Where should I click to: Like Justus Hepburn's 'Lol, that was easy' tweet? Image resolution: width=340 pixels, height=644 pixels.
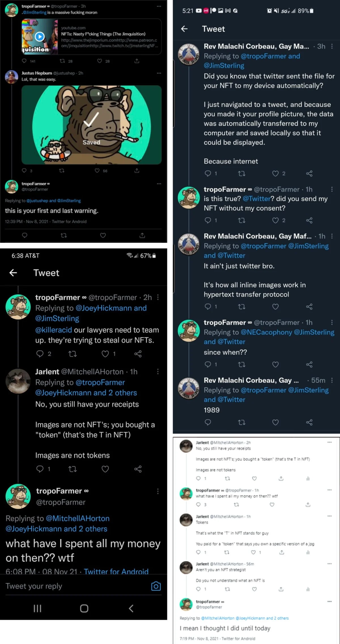click(97, 170)
